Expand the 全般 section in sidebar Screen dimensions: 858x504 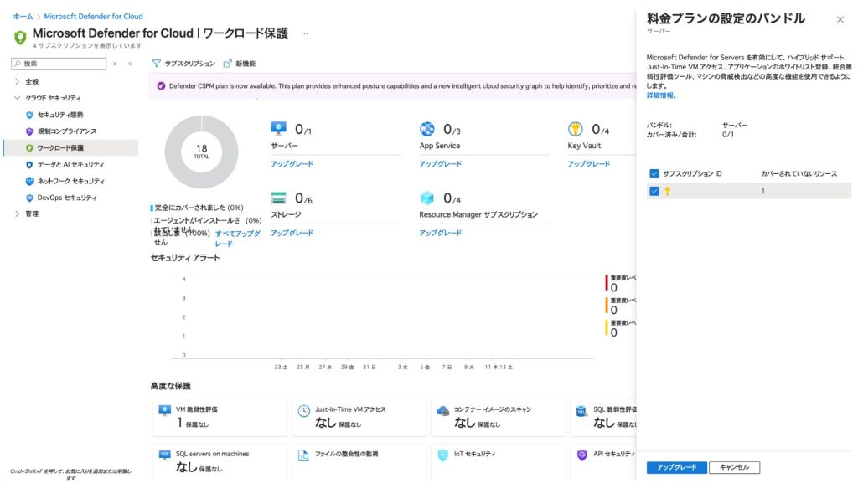point(18,81)
